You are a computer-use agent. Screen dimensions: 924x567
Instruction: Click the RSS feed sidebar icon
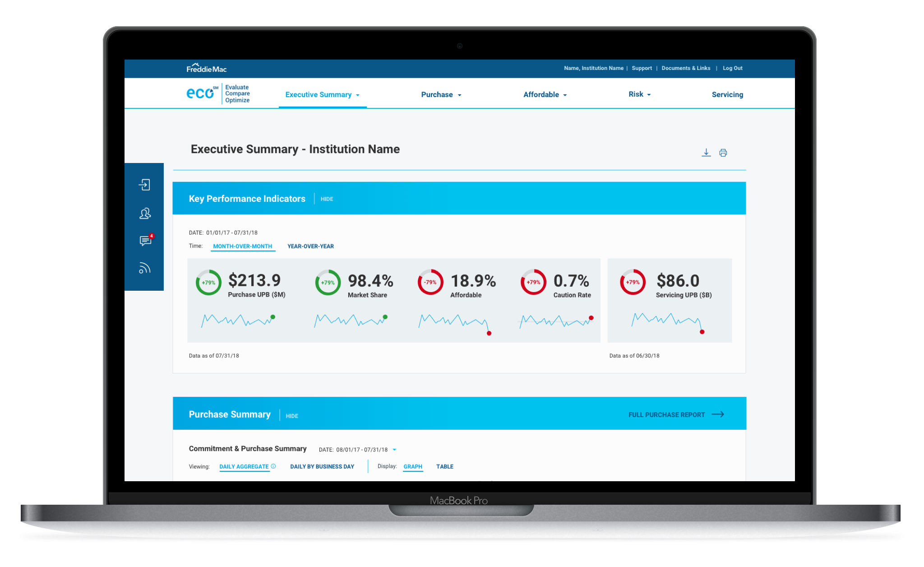tap(144, 268)
